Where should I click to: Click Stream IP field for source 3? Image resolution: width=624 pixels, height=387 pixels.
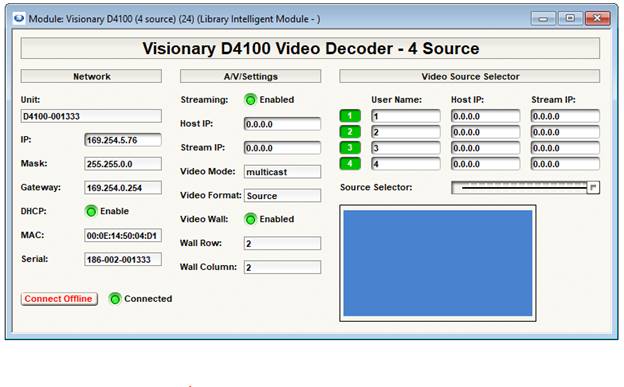click(x=565, y=148)
